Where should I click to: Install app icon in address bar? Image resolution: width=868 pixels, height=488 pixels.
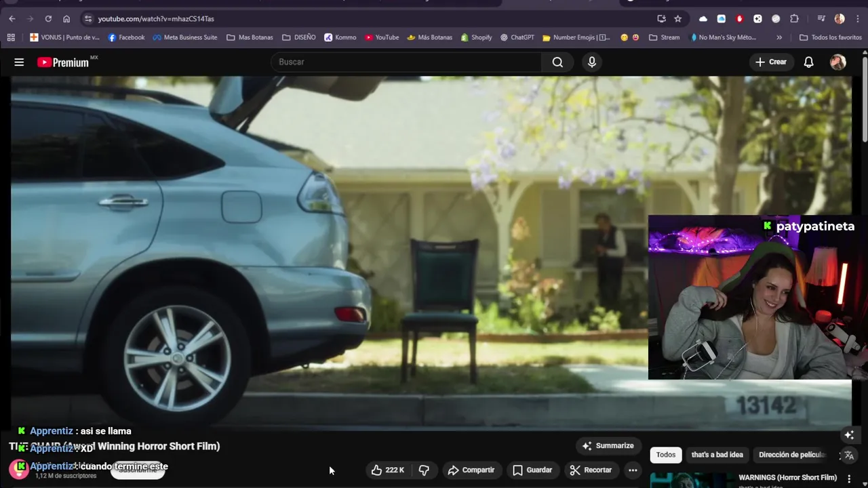point(661,19)
